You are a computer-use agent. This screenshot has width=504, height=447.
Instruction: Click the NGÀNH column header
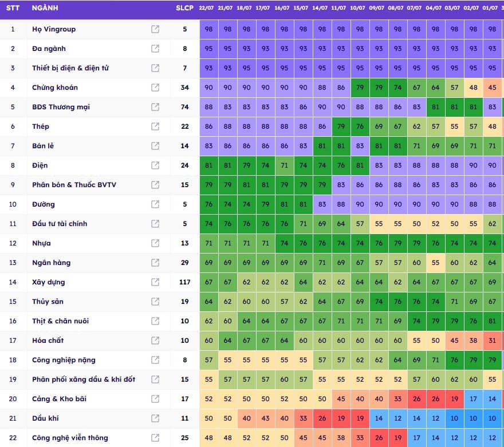45,8
